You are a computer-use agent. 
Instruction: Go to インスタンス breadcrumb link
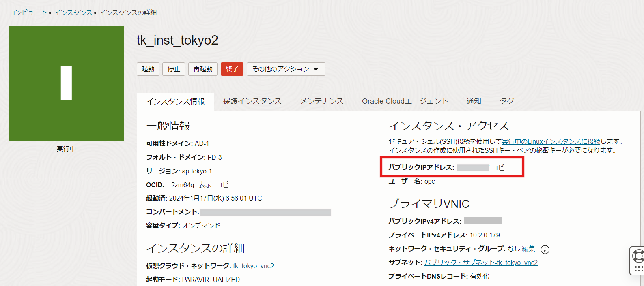(x=73, y=13)
